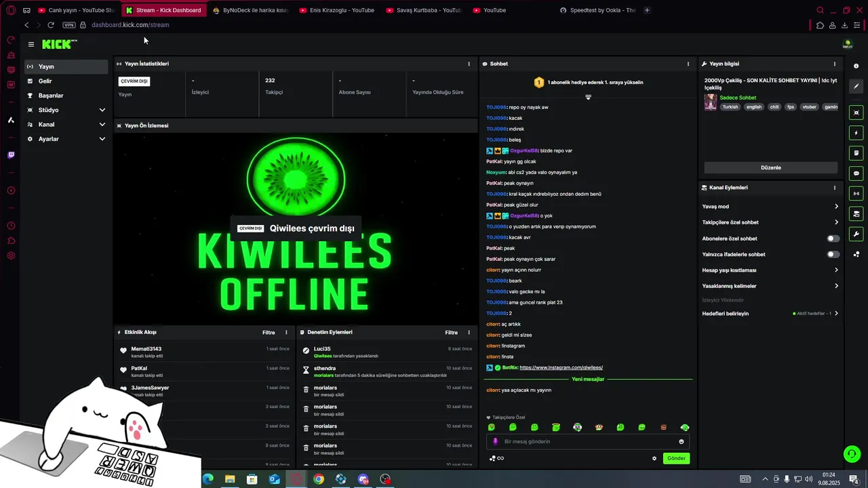This screenshot has width=868, height=488.
Task: Toggle the wrench stream info widget icon
Action: [856, 235]
